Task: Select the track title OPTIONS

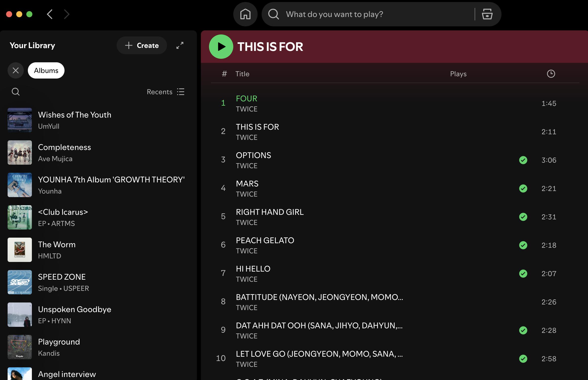Action: 253,155
